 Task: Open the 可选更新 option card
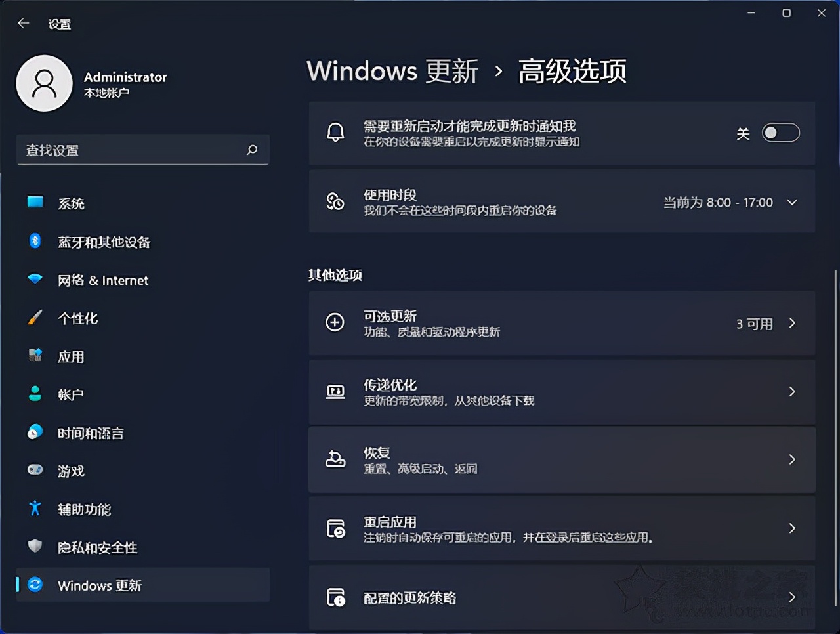coord(562,323)
